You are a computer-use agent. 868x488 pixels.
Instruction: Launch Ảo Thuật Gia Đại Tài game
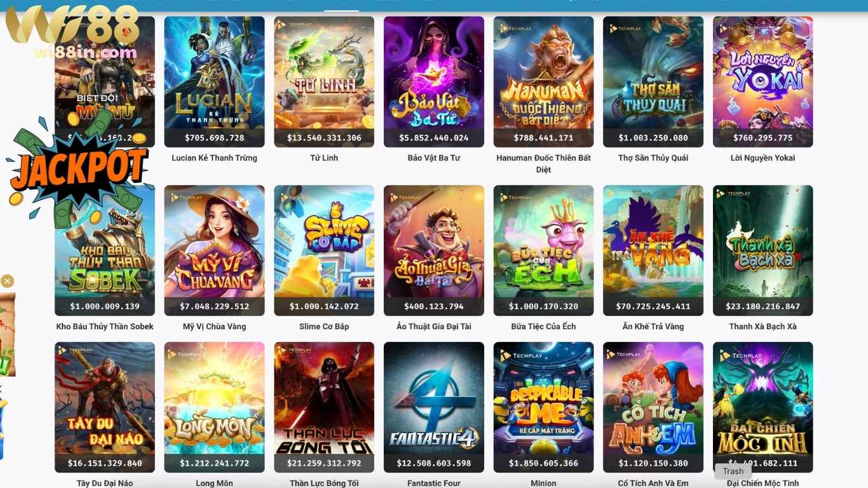434,250
